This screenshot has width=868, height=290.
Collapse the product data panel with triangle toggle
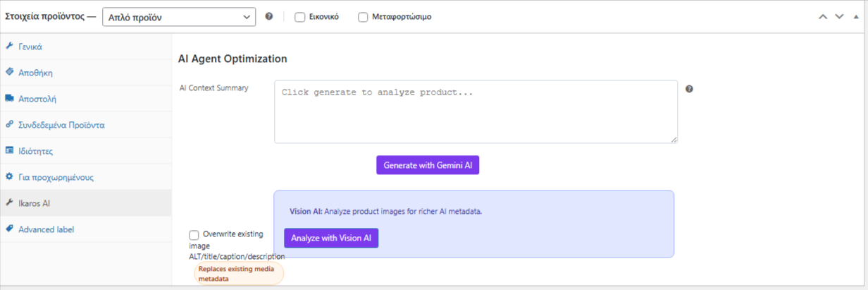coord(855,17)
